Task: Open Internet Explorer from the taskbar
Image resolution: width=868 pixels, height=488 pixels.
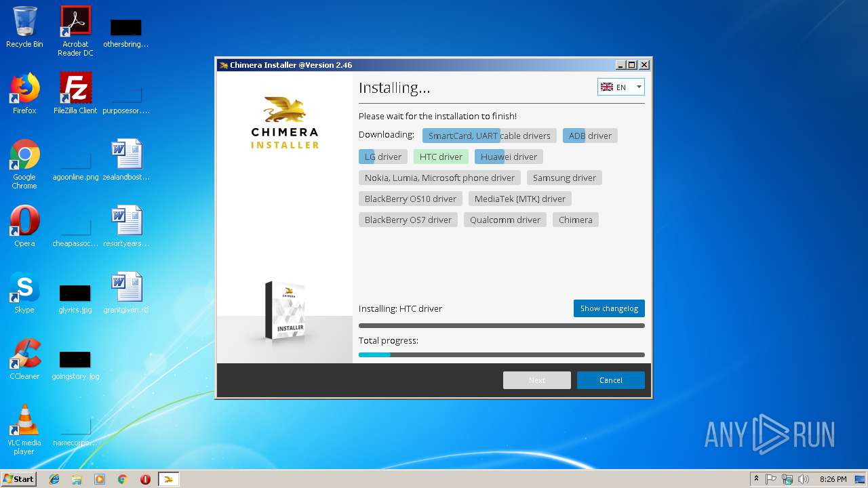Action: point(54,479)
